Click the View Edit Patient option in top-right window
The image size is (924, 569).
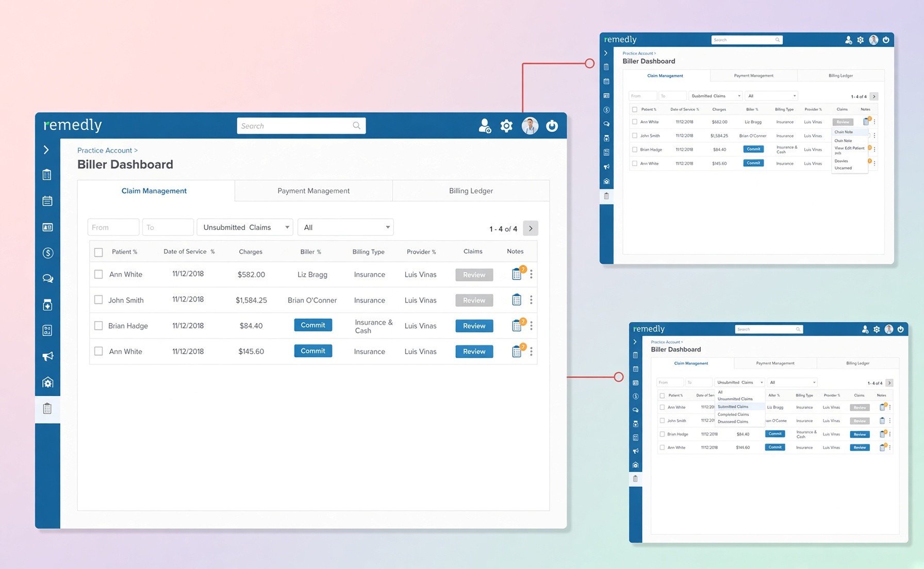click(x=849, y=150)
